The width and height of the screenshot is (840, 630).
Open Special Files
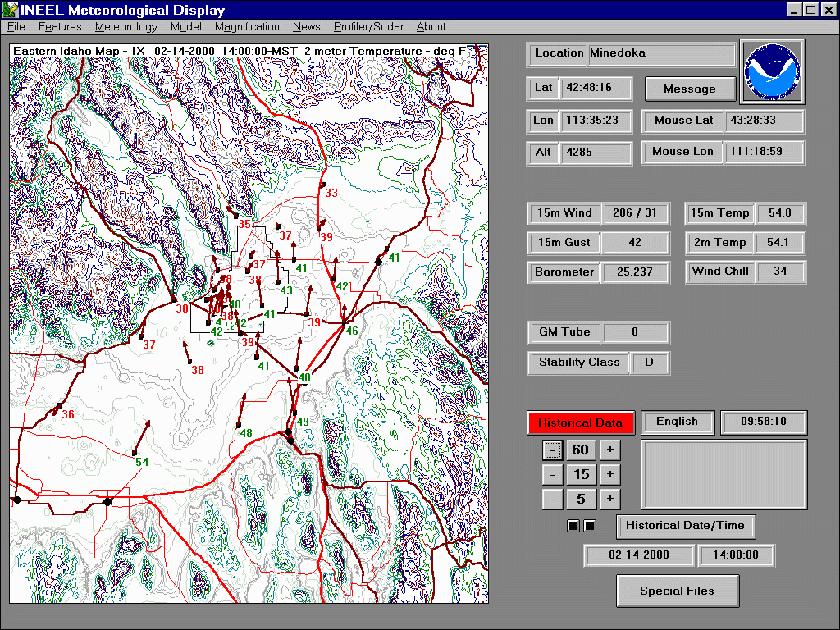tap(677, 591)
